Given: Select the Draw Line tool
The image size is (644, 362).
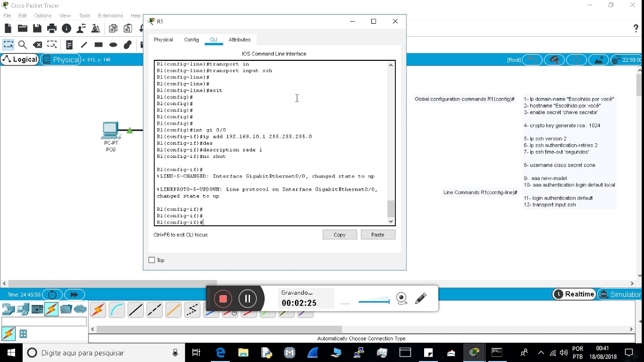Looking at the screenshot, I should (x=84, y=45).
